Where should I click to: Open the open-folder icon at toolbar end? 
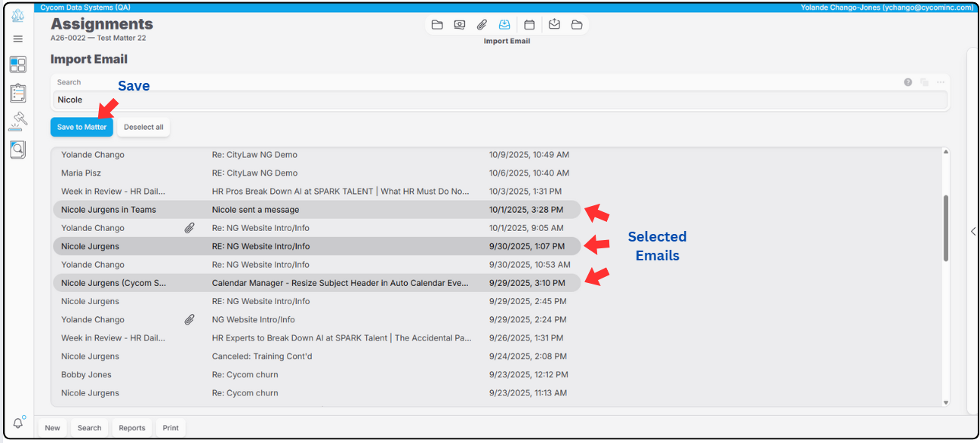point(577,25)
